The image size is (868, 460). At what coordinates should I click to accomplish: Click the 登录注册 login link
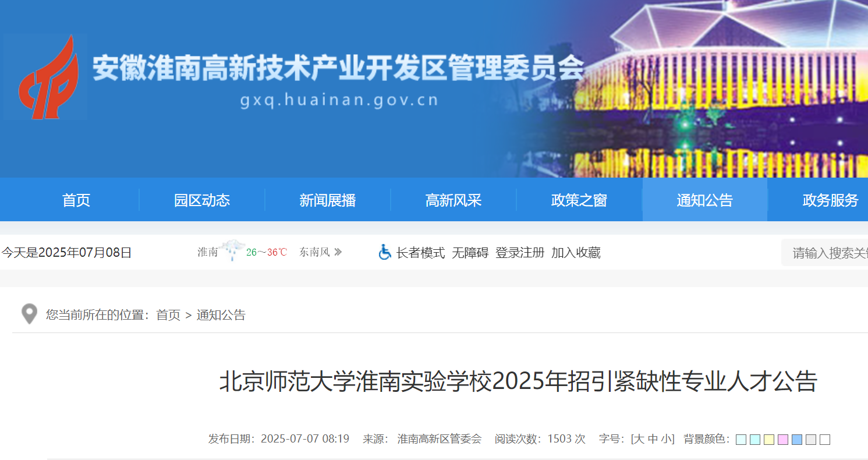pos(520,253)
